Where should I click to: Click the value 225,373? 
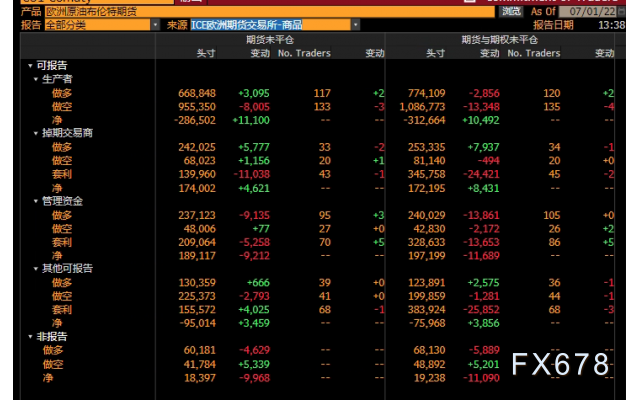click(x=197, y=296)
